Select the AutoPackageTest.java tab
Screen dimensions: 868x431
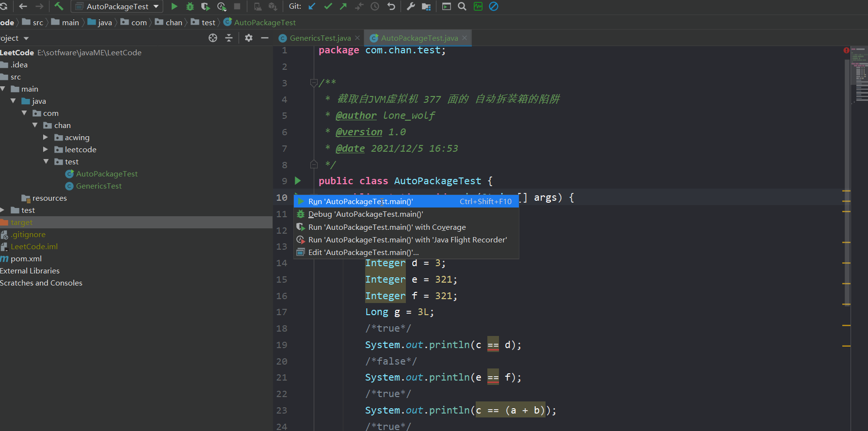click(x=419, y=38)
